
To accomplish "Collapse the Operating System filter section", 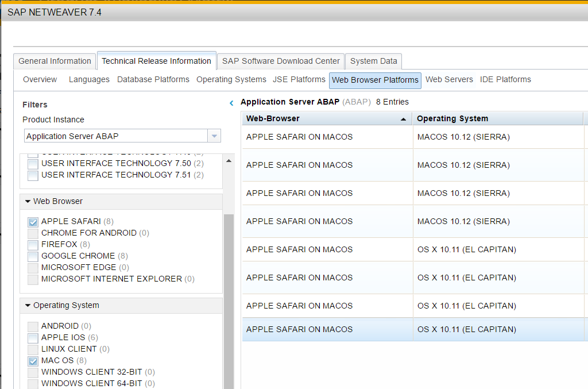I will [x=28, y=305].
